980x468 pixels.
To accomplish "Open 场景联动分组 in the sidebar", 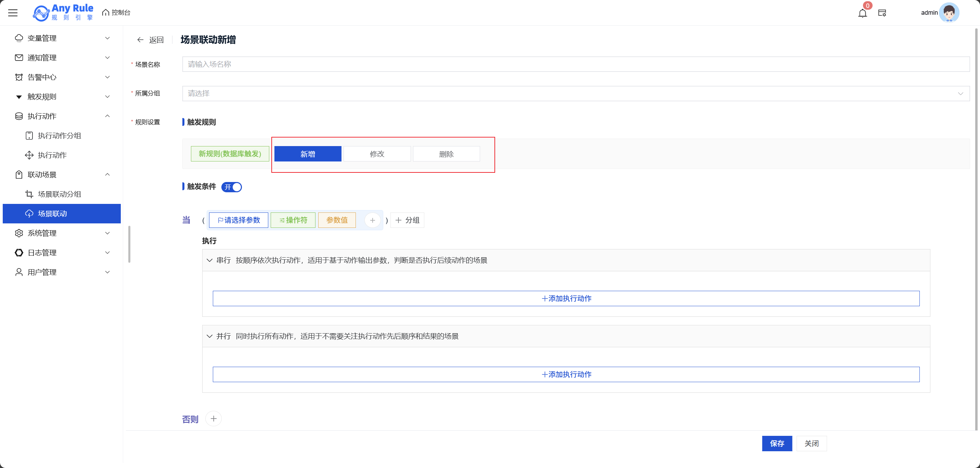I will tap(60, 194).
